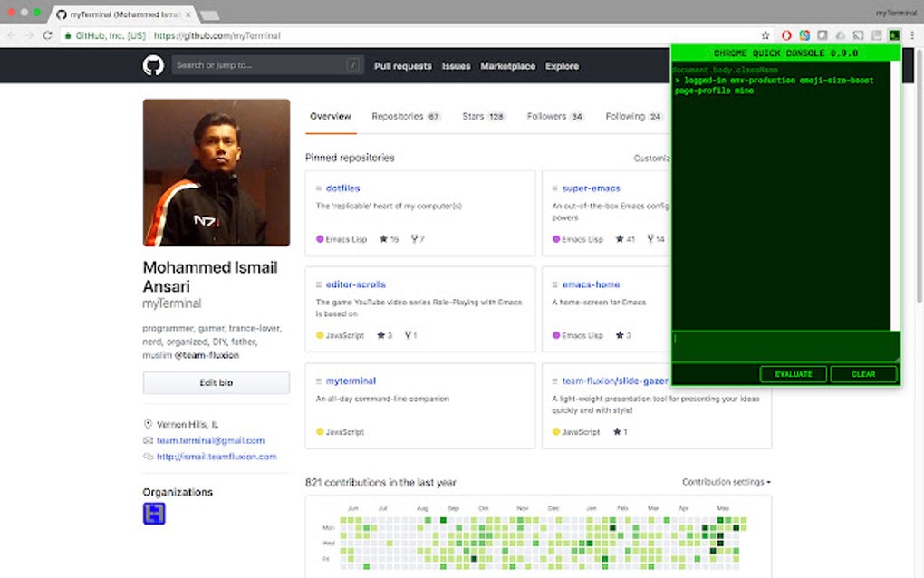Click the profile photo of Mohammed Ismail Ansari

click(x=217, y=173)
